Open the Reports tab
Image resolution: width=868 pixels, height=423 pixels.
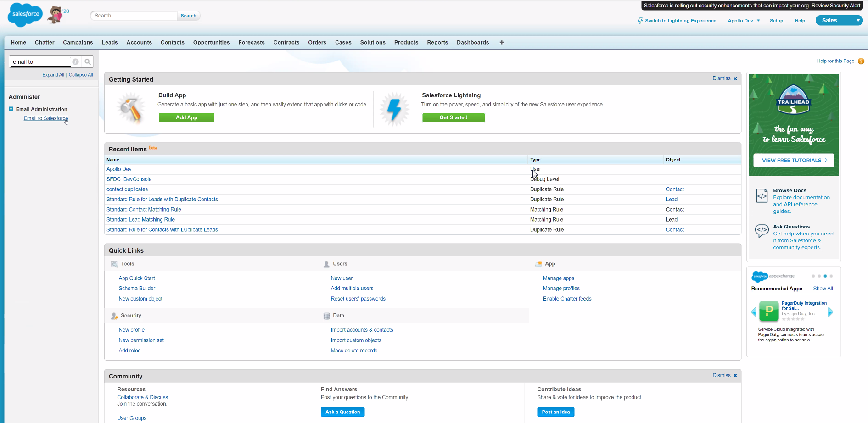point(437,42)
